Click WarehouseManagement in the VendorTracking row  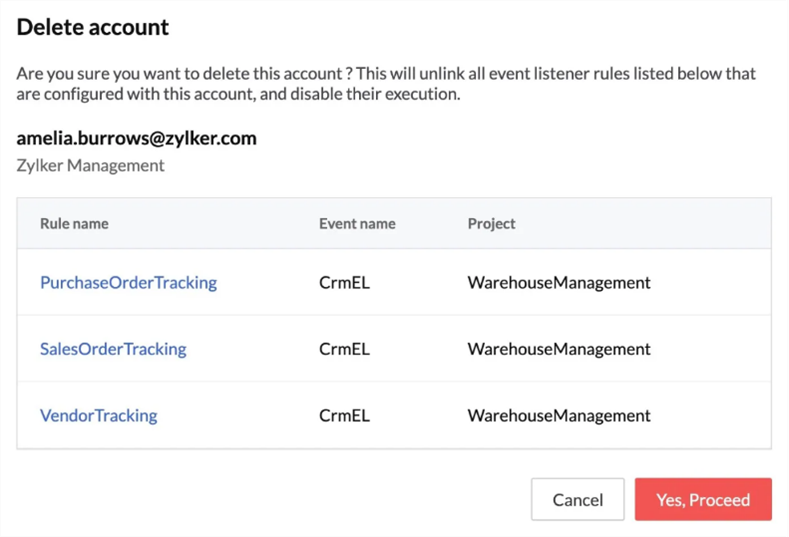tap(558, 415)
